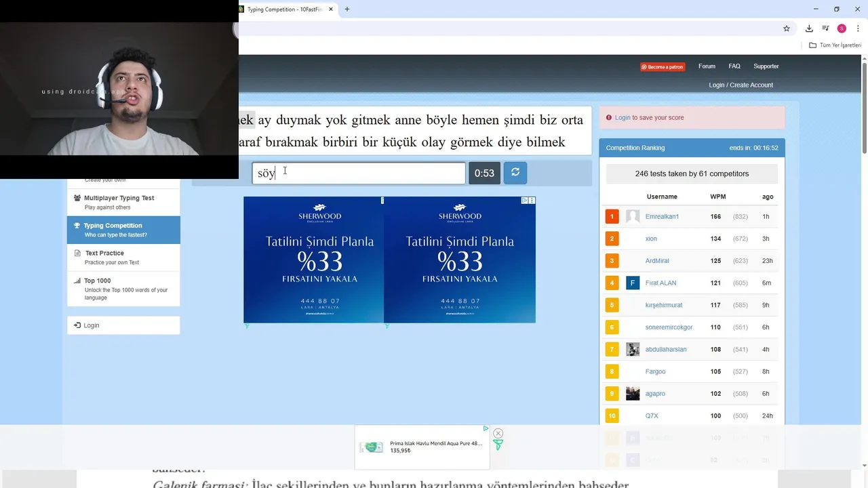Select Multiplayer Typing Test in sidebar
The image size is (868, 488).
(x=123, y=202)
